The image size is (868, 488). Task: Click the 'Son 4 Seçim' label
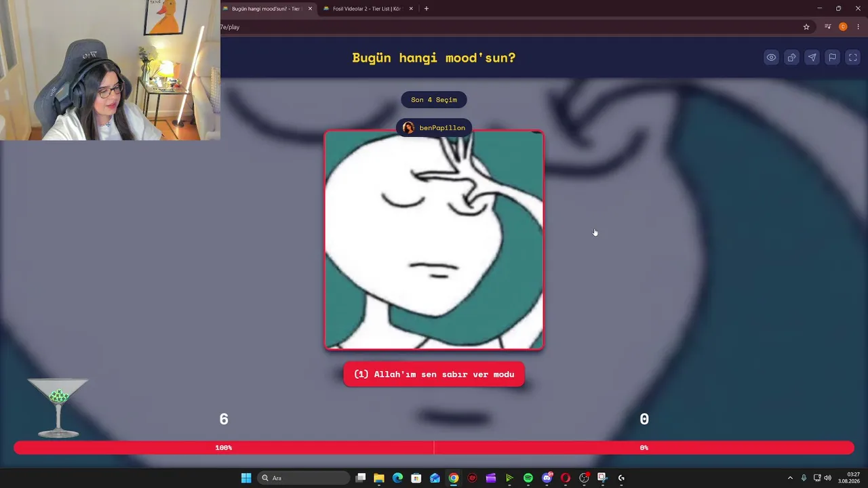click(434, 100)
